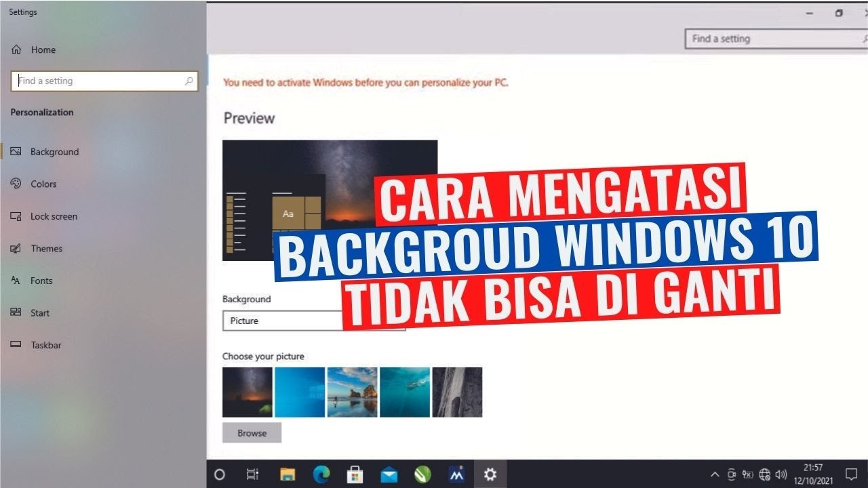The width and height of the screenshot is (868, 488).
Task: Launch File Explorer from the taskbar
Action: (288, 474)
